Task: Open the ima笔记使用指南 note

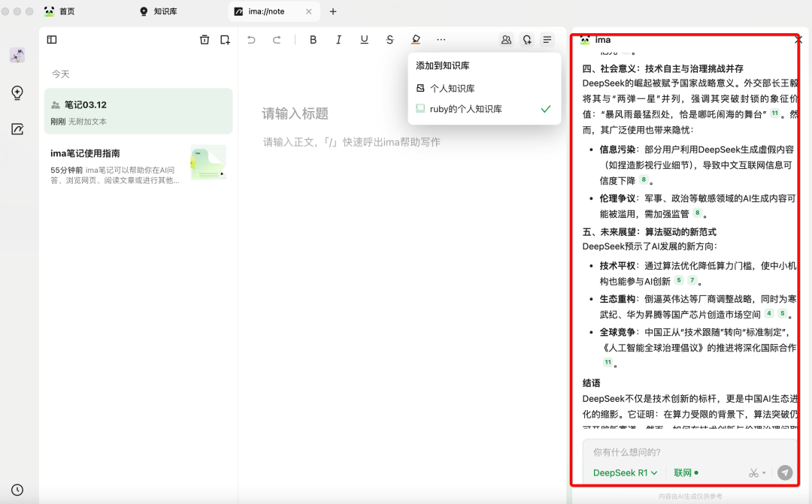Action: coord(138,165)
